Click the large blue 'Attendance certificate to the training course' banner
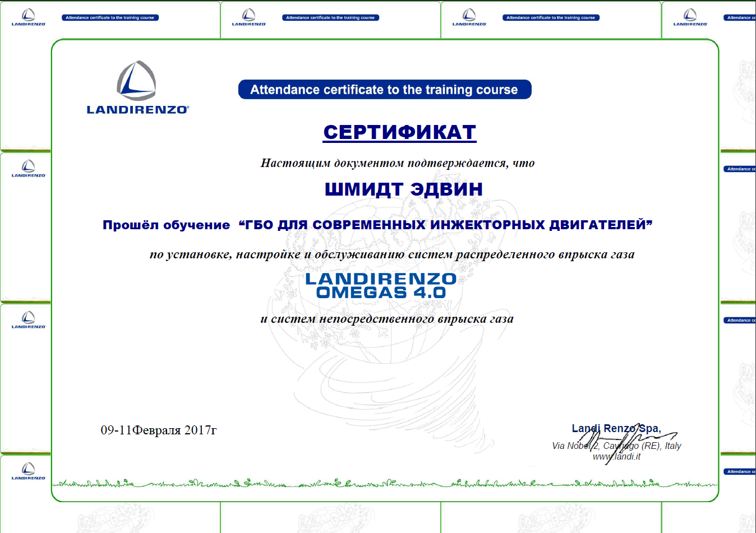 pos(385,90)
